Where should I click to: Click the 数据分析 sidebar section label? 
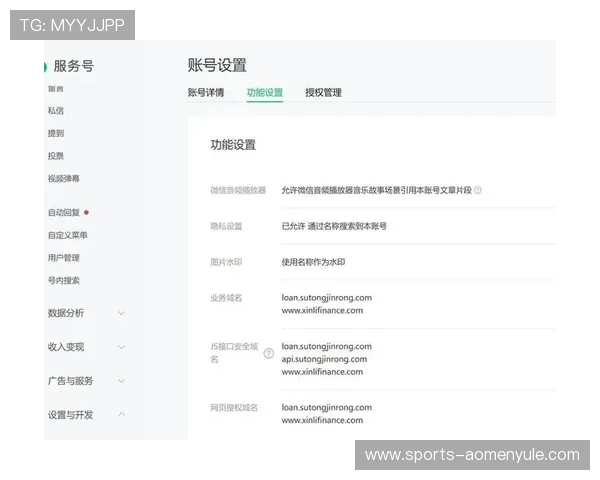(66, 313)
